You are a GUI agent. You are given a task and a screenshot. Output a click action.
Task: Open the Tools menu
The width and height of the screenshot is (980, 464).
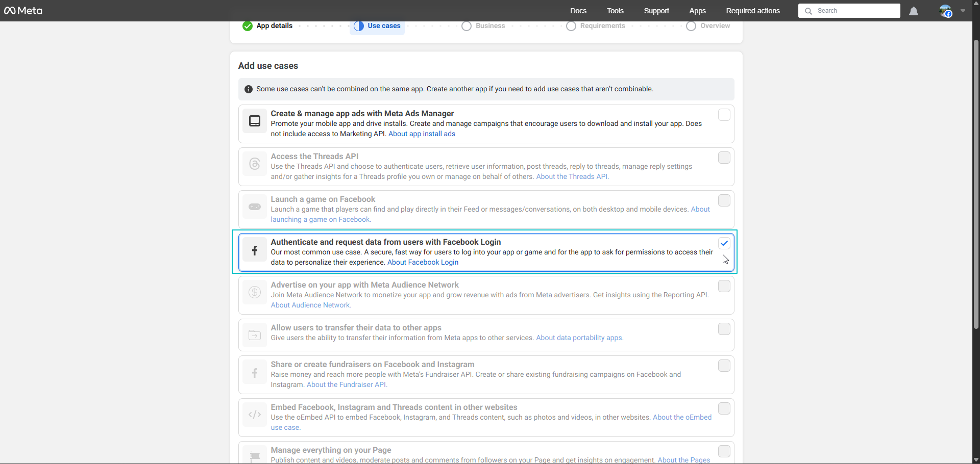click(x=615, y=11)
